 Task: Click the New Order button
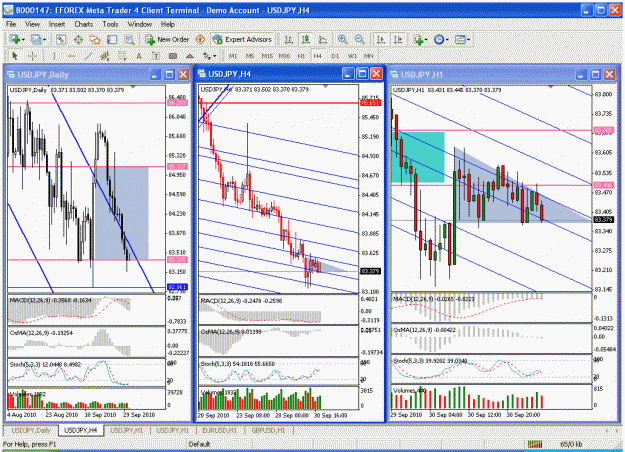167,39
